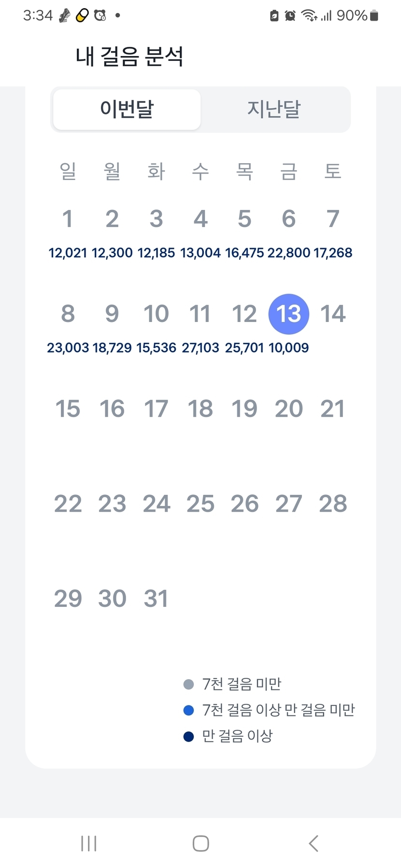Select date 31 on the calendar
401x868 pixels.
coord(156,599)
